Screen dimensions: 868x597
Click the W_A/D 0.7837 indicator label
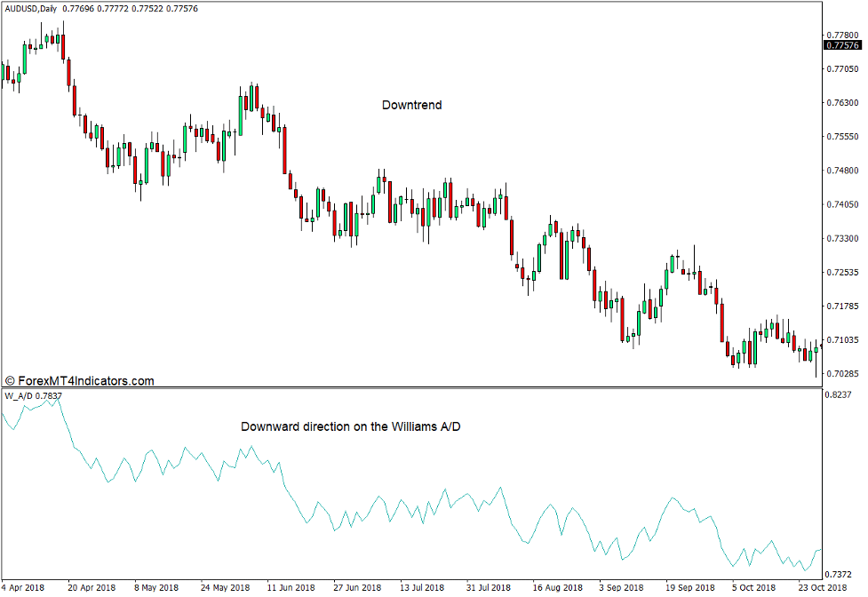pyautogui.click(x=31, y=397)
